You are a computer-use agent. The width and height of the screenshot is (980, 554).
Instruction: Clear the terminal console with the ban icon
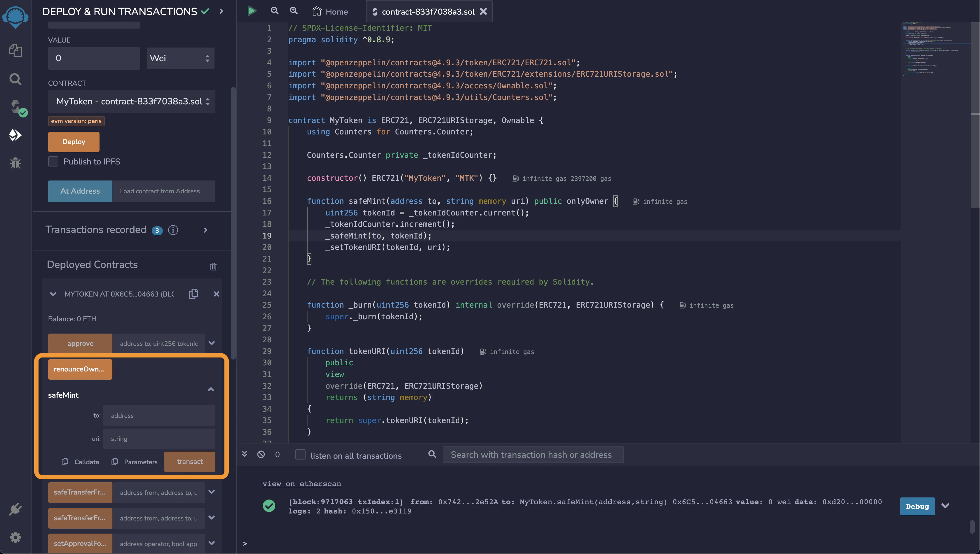tap(261, 454)
